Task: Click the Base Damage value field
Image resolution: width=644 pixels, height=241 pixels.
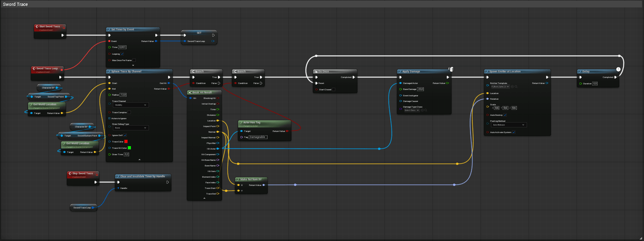Action: pyautogui.click(x=420, y=89)
